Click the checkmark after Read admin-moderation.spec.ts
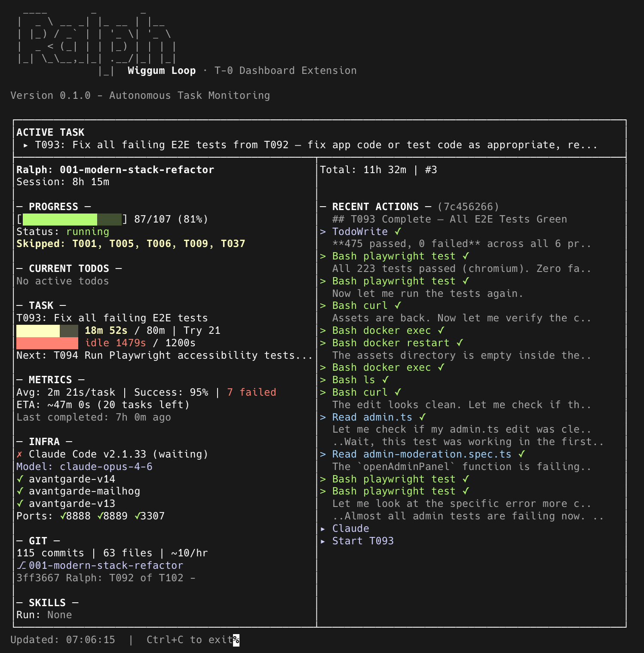Viewport: 644px width, 653px height. (x=521, y=454)
